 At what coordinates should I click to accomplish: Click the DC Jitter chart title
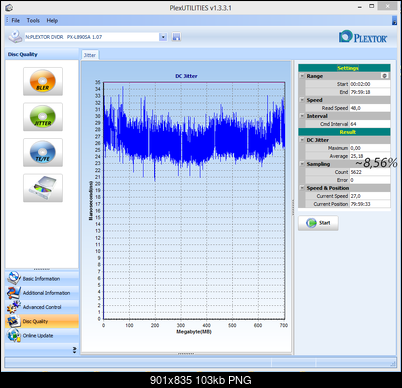click(x=186, y=76)
